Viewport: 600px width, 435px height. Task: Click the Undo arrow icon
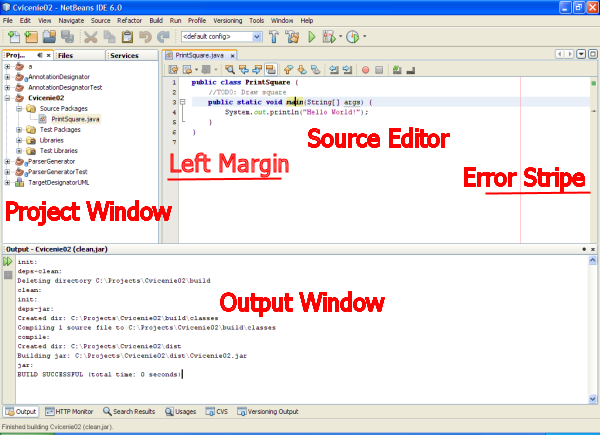click(x=145, y=37)
